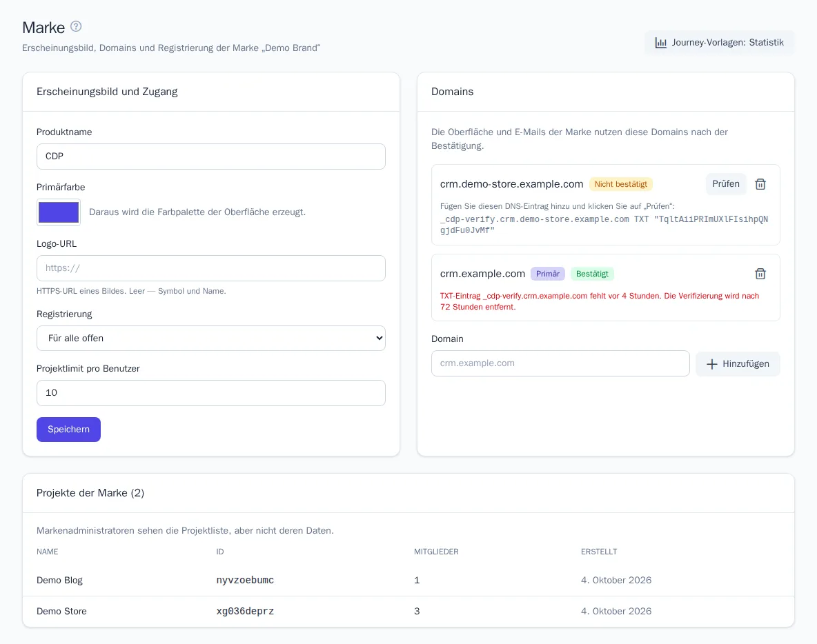Viewport: 817px width, 644px height.
Task: Click Prüfen for crm.demo-store.example.com
Action: (x=726, y=184)
